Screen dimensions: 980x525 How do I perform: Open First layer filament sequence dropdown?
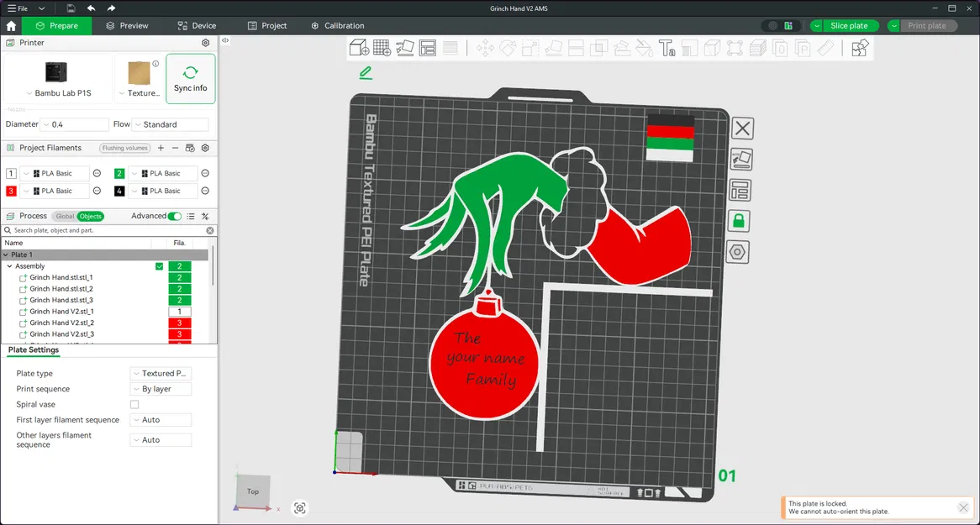pyautogui.click(x=161, y=420)
